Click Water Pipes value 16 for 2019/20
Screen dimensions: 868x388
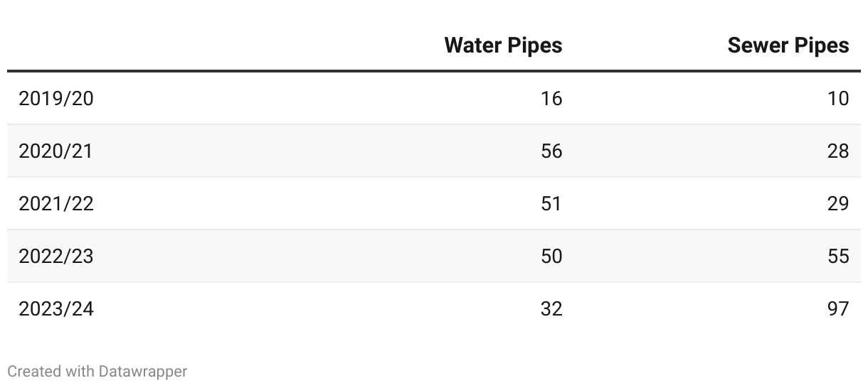[x=551, y=98]
